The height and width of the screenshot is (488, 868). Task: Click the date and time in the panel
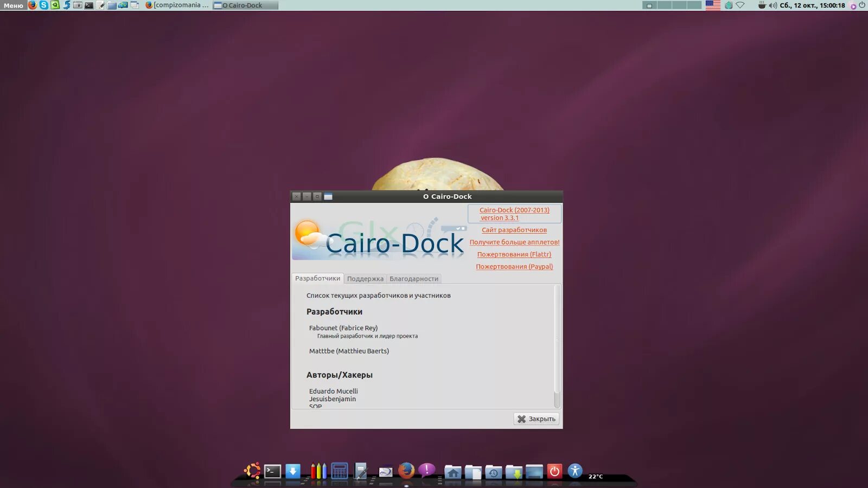pyautogui.click(x=812, y=5)
